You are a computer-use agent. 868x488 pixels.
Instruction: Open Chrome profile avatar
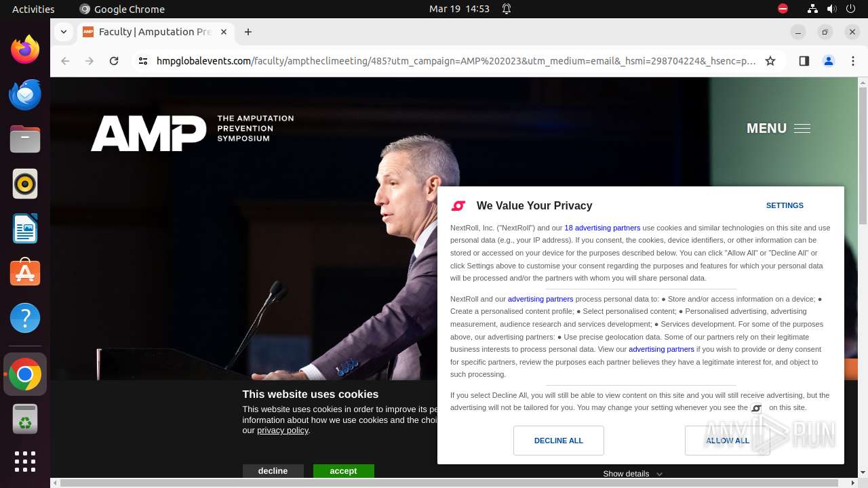[829, 61]
